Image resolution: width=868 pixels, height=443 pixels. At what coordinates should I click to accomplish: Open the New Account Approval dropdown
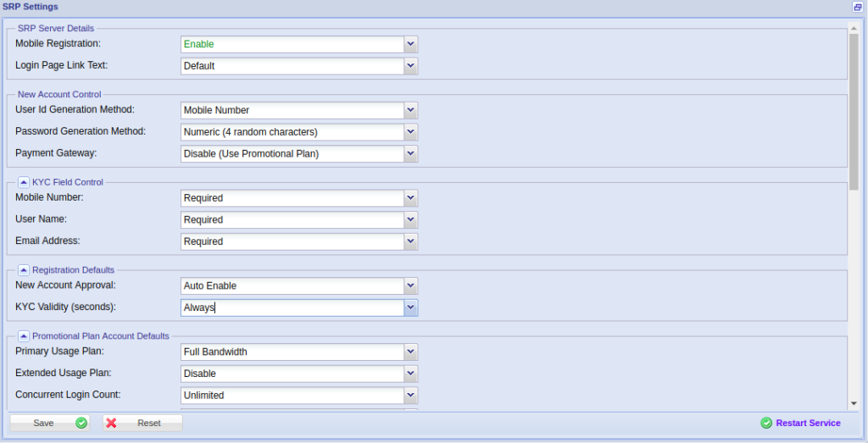(x=410, y=286)
